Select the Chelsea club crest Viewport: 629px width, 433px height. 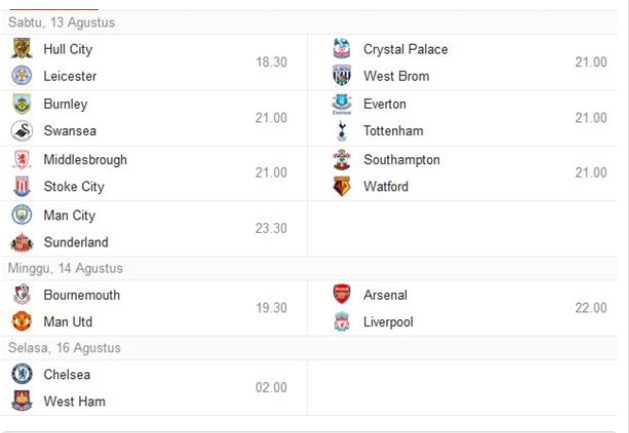[x=22, y=374]
